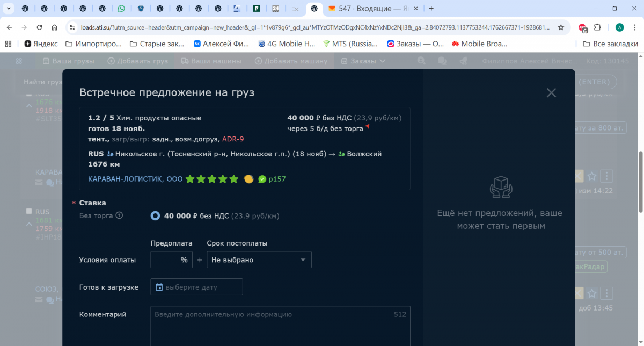Image resolution: width=644 pixels, height=346 pixels.
Task: Reload the page using the refresh icon
Action: click(x=39, y=27)
